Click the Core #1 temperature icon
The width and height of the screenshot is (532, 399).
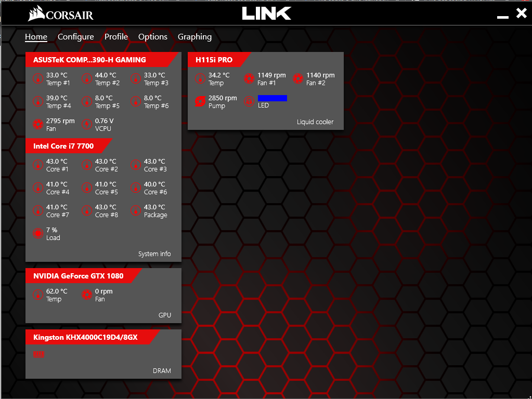(37, 165)
